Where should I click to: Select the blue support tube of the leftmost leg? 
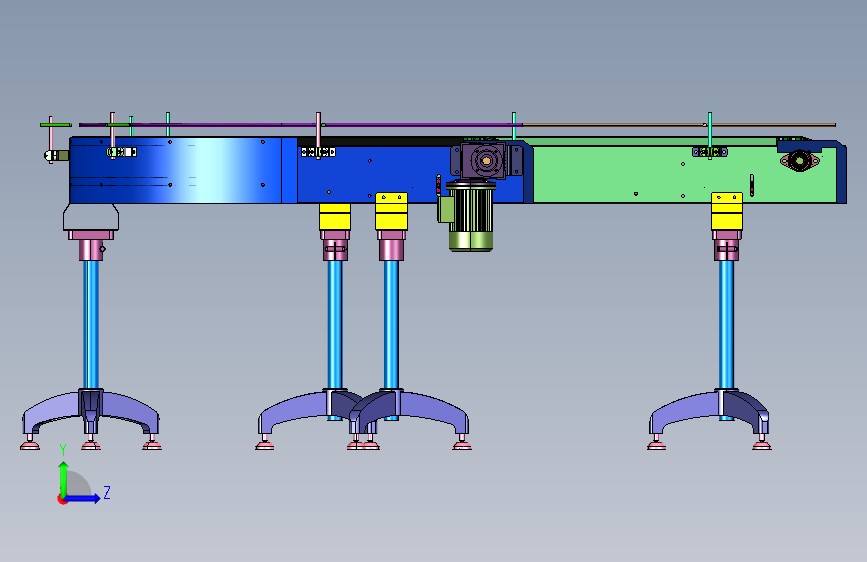point(91,325)
